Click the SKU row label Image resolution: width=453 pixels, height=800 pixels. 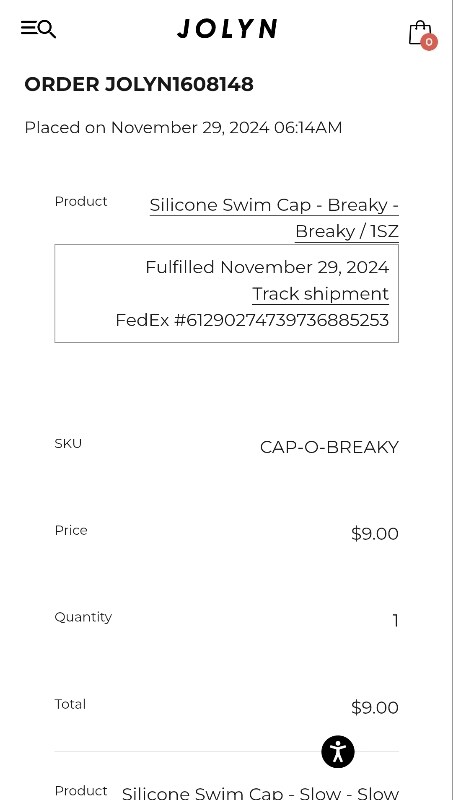(x=68, y=443)
